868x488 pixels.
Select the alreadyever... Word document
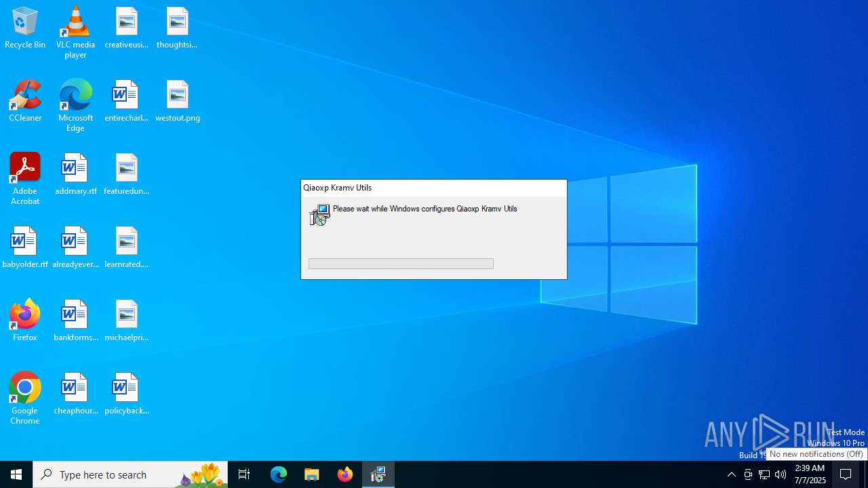click(75, 248)
